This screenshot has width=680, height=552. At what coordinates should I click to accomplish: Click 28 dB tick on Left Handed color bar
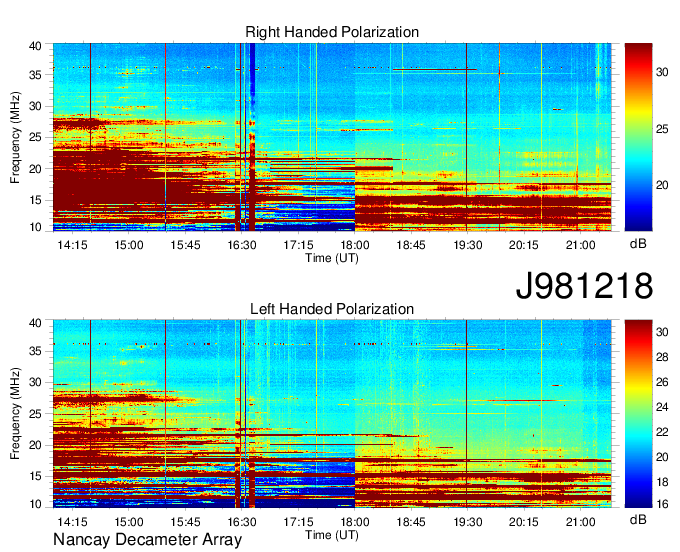662,357
